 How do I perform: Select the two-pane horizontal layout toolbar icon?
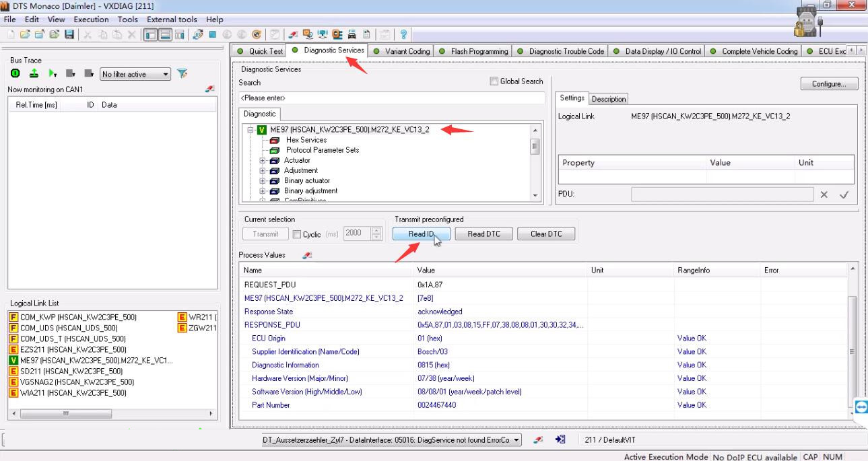166,34
